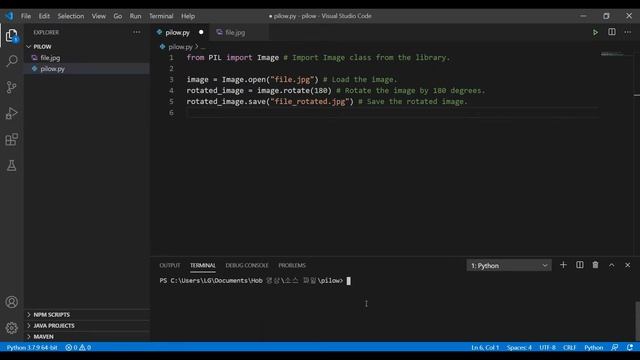Split the editor to the right
This screenshot has height=360, width=640.
point(611,32)
